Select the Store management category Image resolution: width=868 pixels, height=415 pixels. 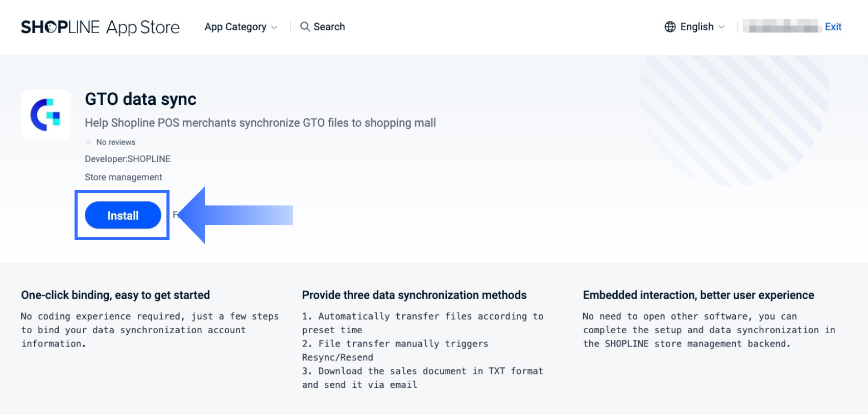[124, 177]
